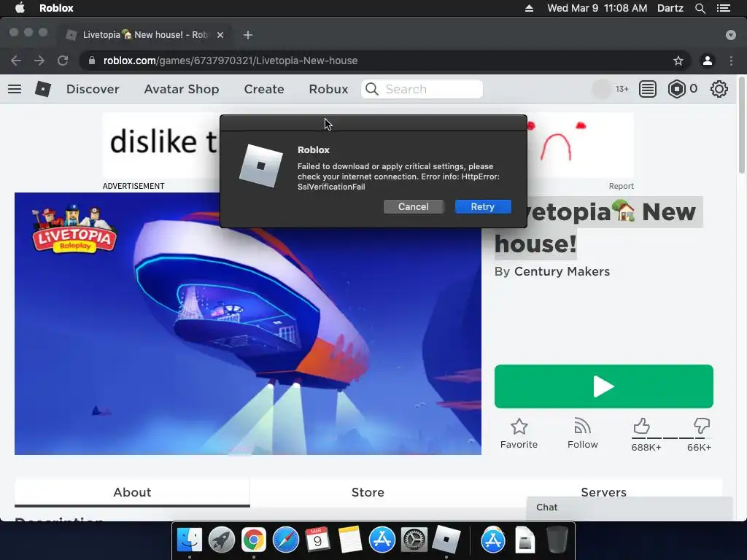
Task: Open the Dartz user menu
Action: click(x=670, y=8)
